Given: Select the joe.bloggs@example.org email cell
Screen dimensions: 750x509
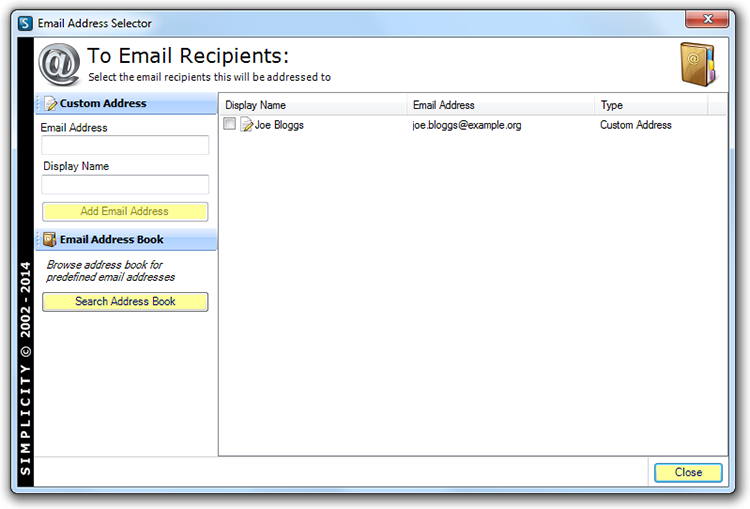Looking at the screenshot, I should point(467,125).
